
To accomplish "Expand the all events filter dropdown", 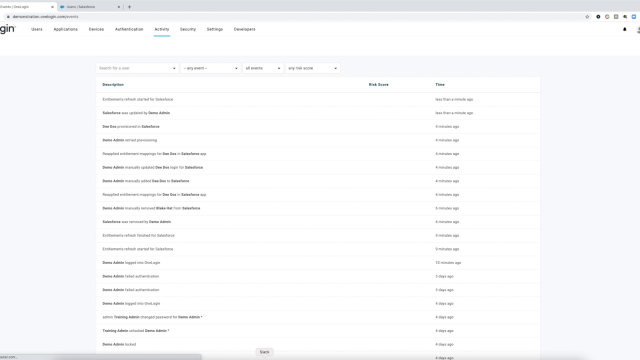I will tap(262, 68).
